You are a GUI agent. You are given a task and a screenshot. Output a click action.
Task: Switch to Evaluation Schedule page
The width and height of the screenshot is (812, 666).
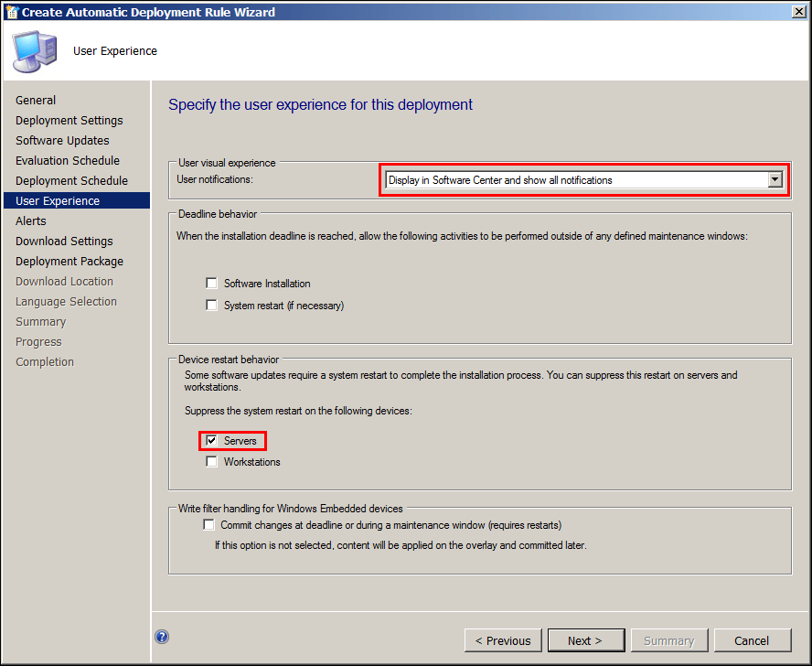[68, 161]
